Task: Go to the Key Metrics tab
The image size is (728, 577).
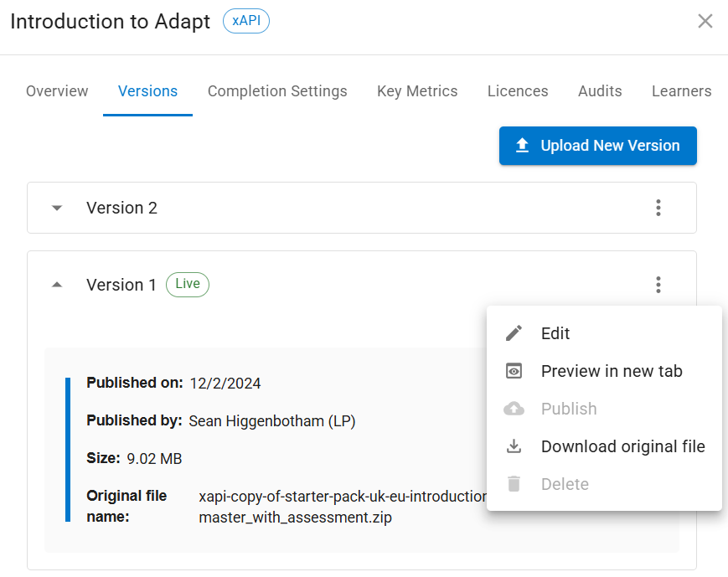Action: point(417,91)
